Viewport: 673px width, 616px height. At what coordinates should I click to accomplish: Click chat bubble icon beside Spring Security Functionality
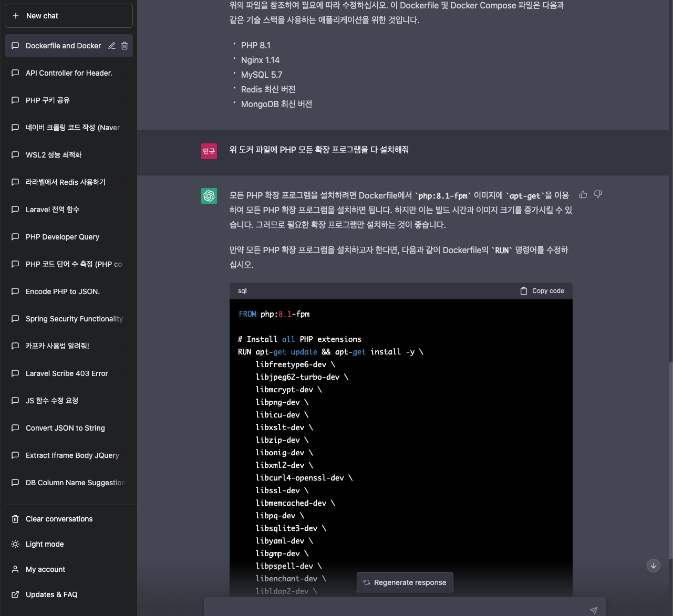[x=15, y=319]
